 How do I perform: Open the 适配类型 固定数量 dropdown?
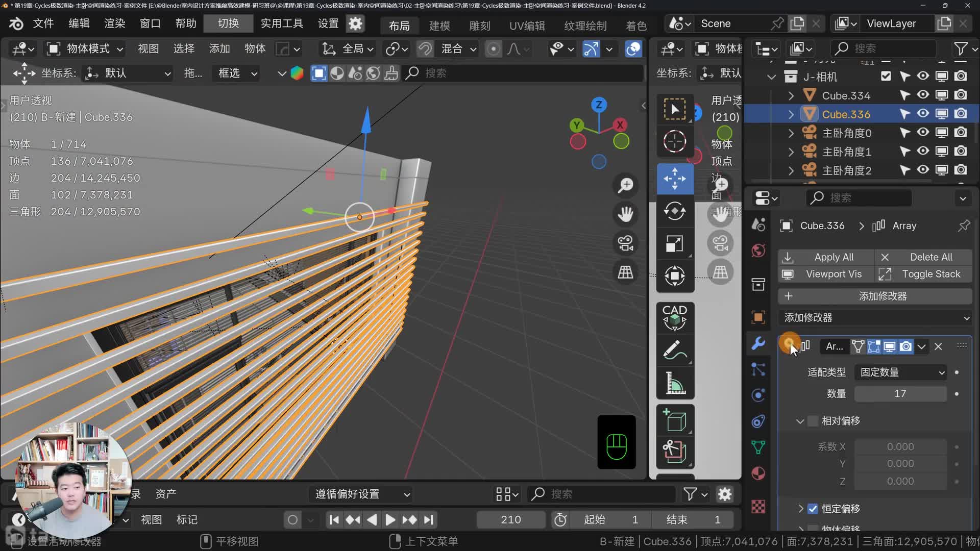point(901,372)
